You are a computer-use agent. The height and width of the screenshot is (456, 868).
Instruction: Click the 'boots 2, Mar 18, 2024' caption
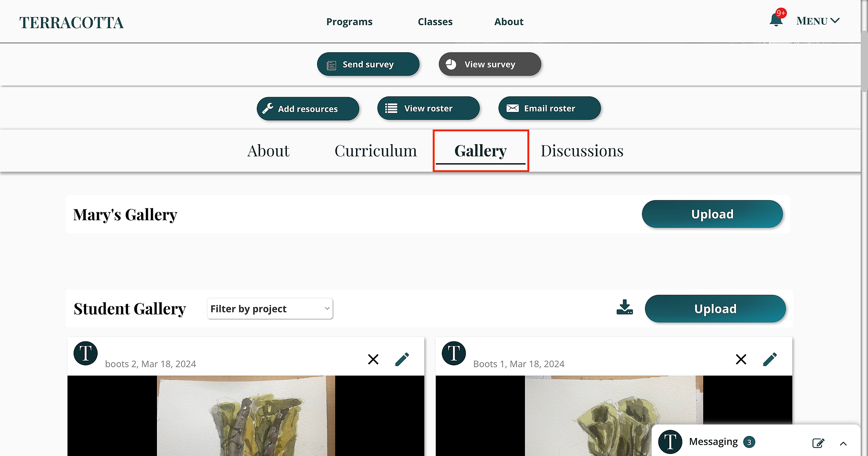click(x=151, y=364)
